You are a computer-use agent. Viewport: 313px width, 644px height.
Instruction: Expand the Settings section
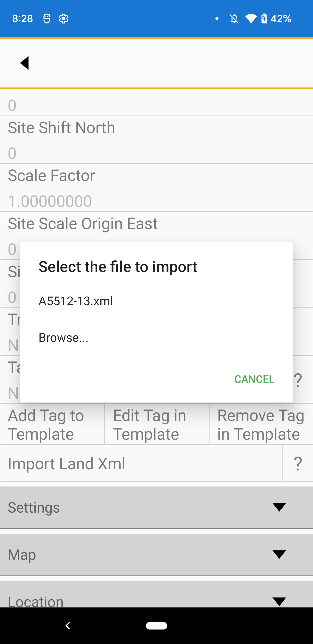point(156,507)
